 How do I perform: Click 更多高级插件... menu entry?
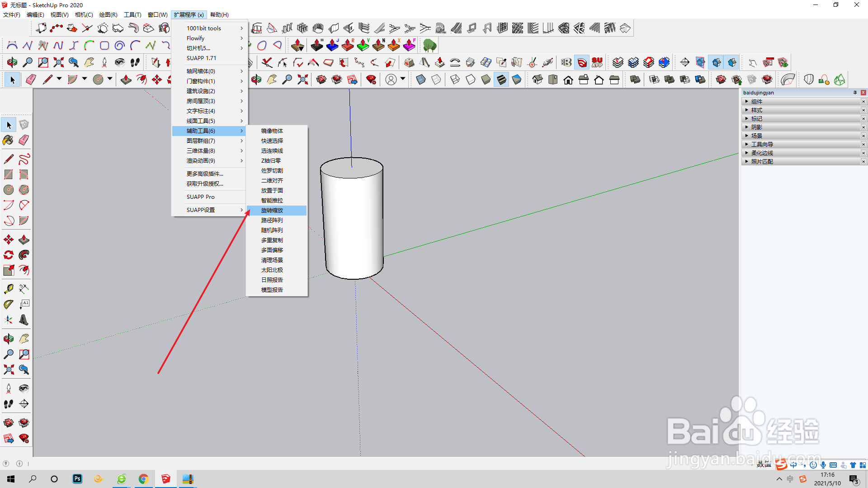(205, 174)
